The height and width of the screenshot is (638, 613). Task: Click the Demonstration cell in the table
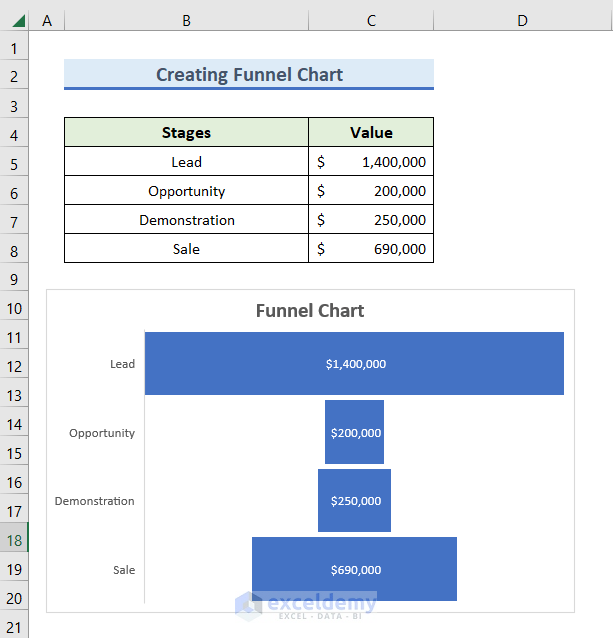186,220
